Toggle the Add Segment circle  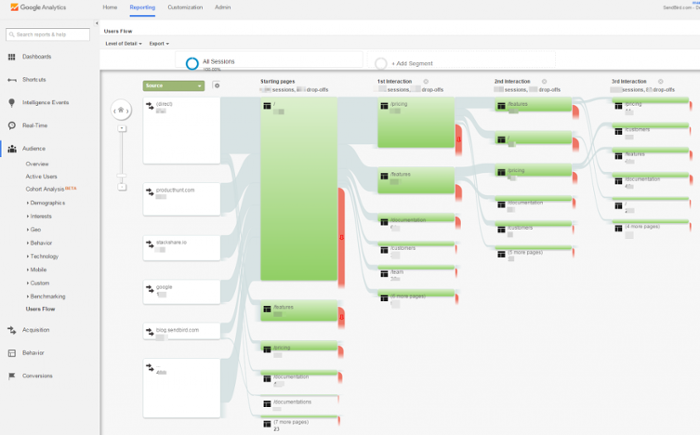tap(381, 64)
